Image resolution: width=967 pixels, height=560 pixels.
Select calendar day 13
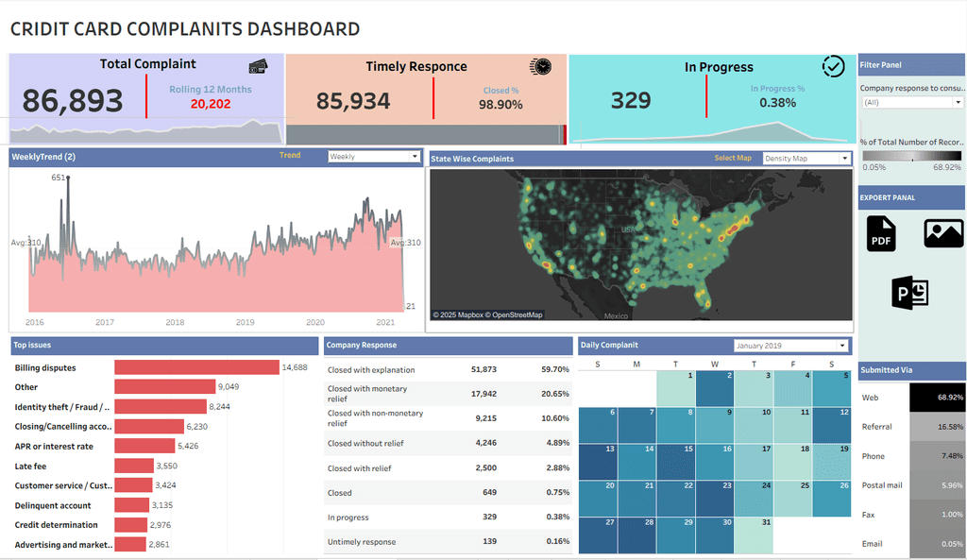598,462
